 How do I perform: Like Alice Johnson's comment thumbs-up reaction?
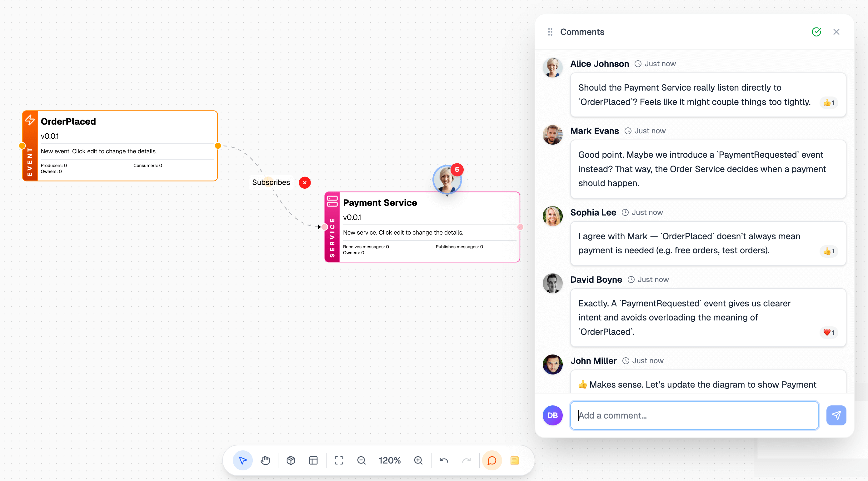tap(829, 103)
